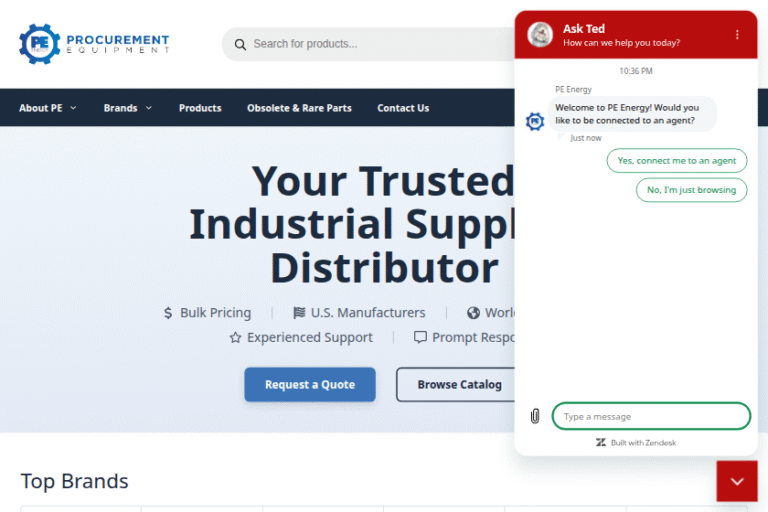Select Yes, connect me to an agent
Image resolution: width=768 pixels, height=512 pixels.
pos(676,161)
